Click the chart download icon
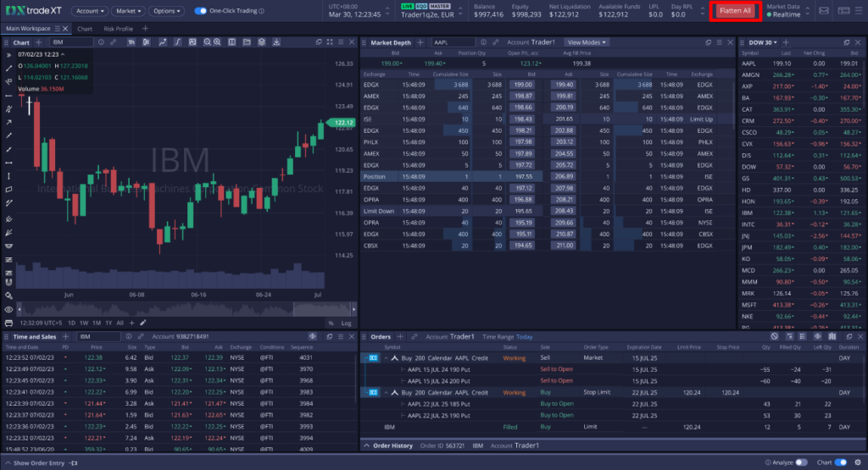The image size is (868, 470). pos(276,42)
